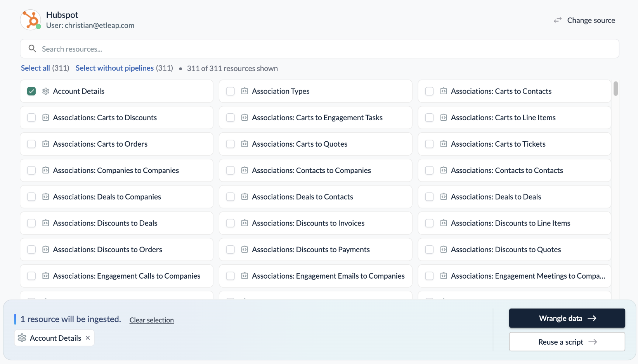Click the search magnifier icon

click(32, 49)
